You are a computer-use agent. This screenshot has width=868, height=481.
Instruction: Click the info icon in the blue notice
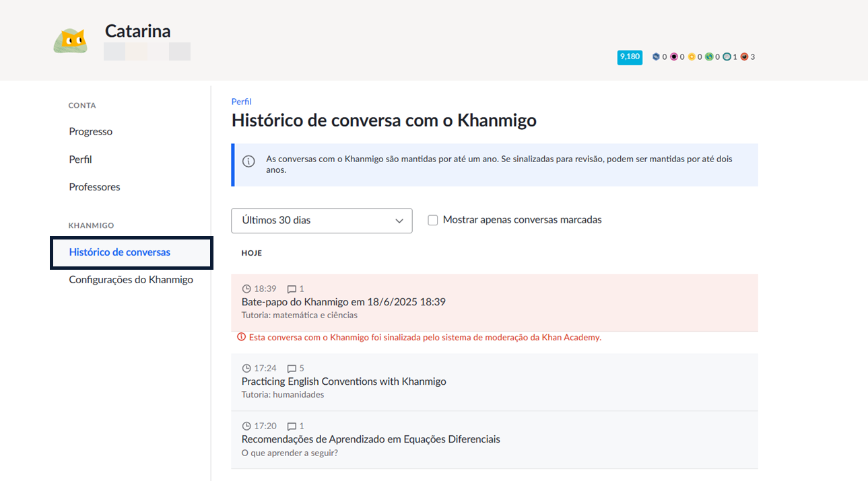click(248, 161)
